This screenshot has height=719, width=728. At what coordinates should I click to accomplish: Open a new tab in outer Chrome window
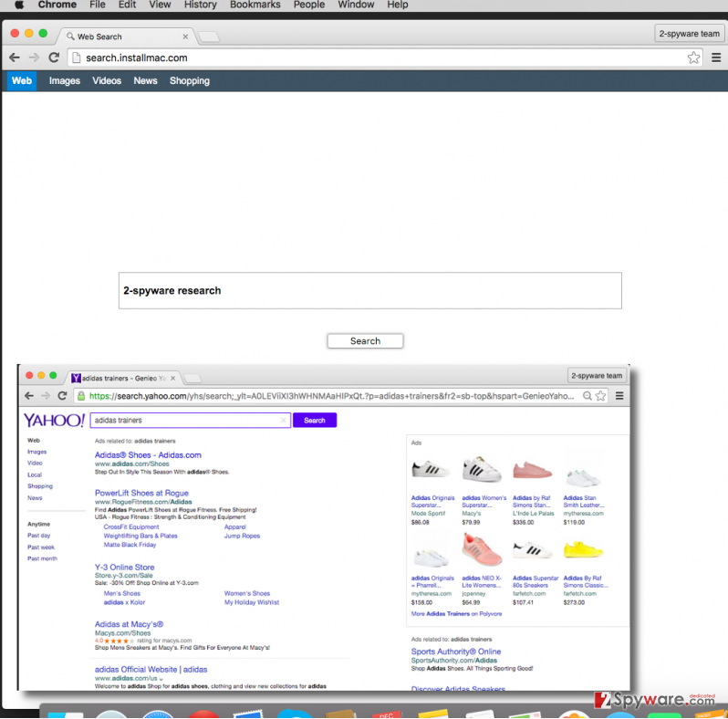pos(209,36)
